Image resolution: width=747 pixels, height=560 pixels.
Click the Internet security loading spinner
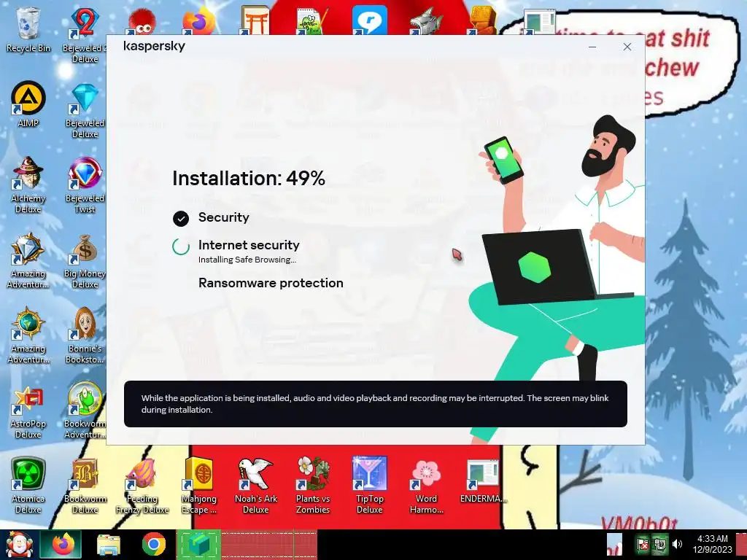coord(181,246)
